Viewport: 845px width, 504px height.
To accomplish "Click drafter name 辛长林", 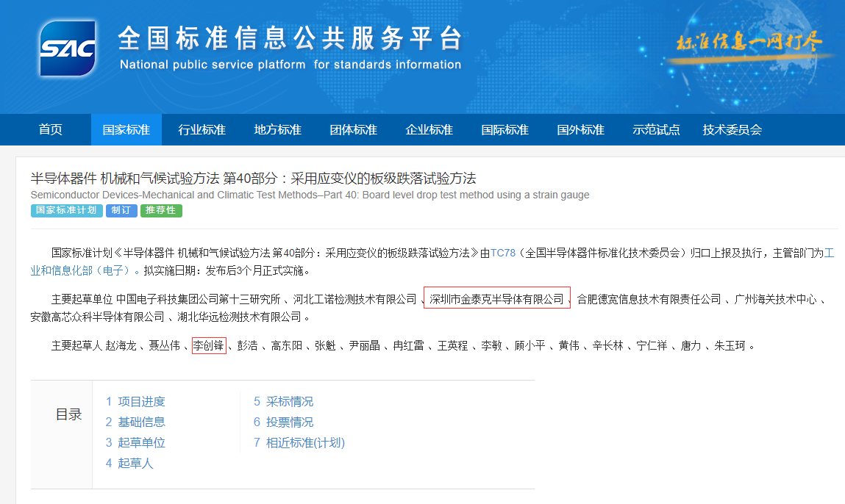I will pyautogui.click(x=608, y=346).
